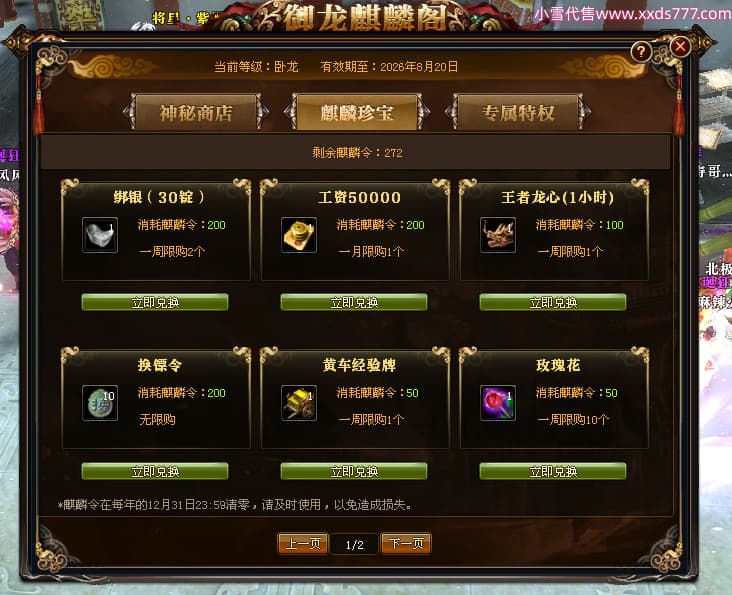Click the dragon heart item icon
The height and width of the screenshot is (595, 732).
click(x=498, y=235)
